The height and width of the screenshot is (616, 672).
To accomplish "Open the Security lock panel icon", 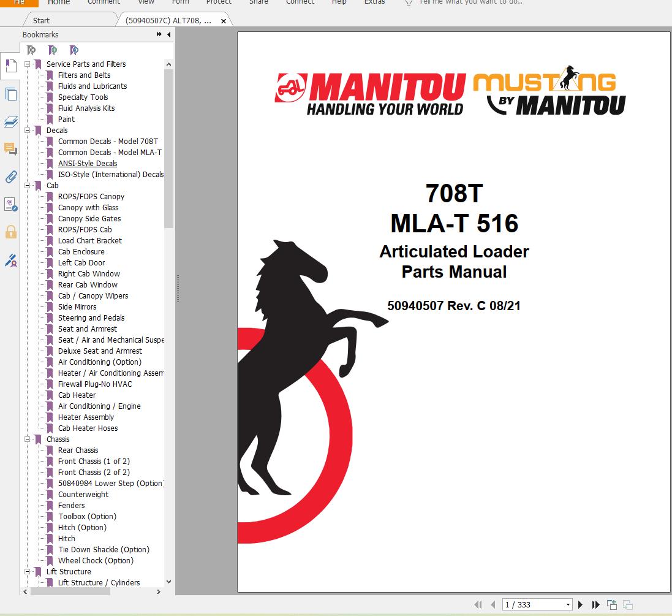I will [x=10, y=232].
